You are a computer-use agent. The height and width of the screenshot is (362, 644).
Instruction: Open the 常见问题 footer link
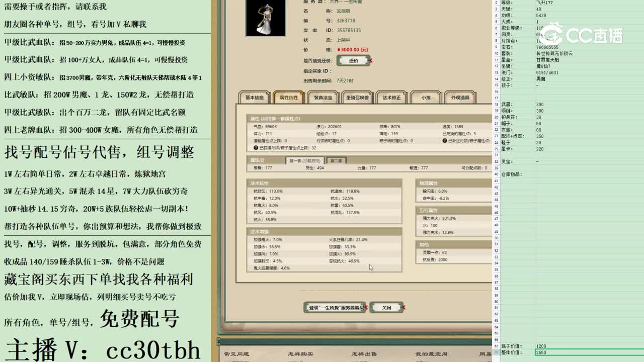coord(236,354)
